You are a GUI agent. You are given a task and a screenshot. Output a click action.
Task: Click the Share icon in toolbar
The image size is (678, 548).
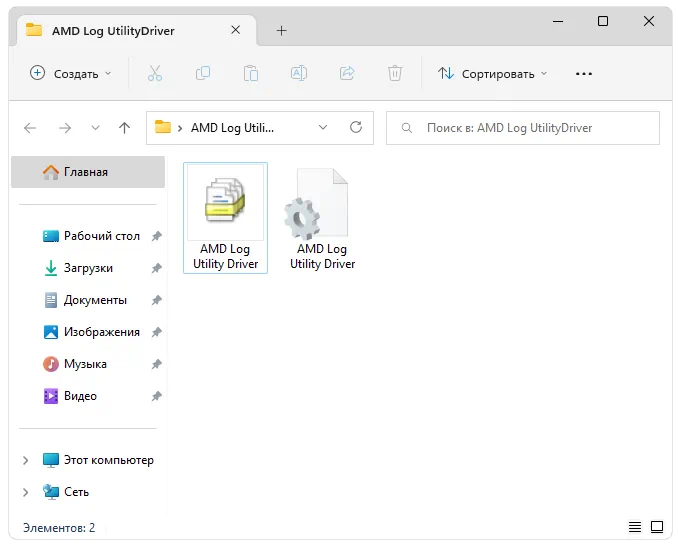click(x=347, y=73)
